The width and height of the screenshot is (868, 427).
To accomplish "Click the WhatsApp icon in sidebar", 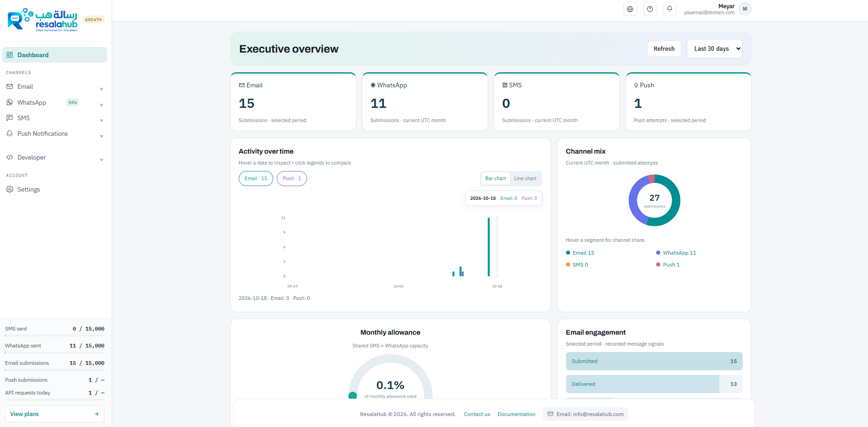I will (x=10, y=102).
